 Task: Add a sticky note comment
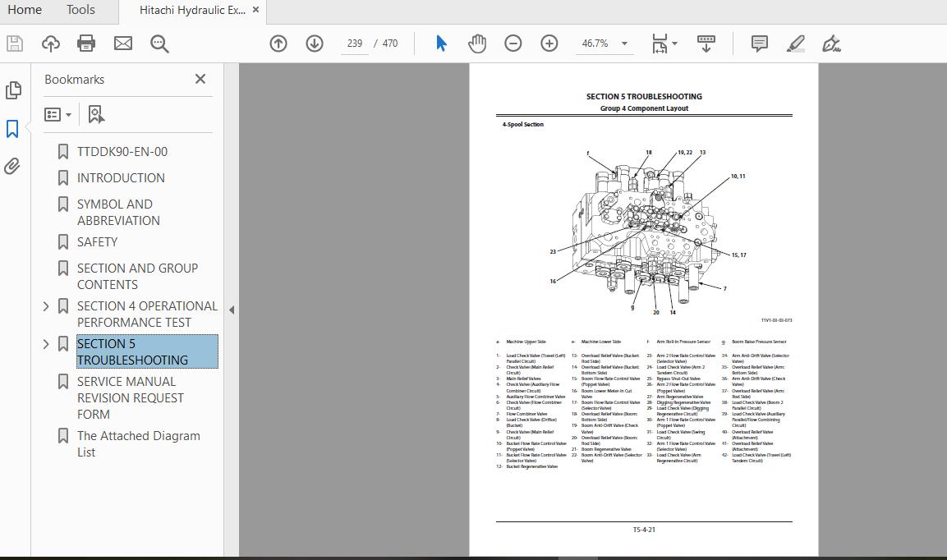coord(759,44)
